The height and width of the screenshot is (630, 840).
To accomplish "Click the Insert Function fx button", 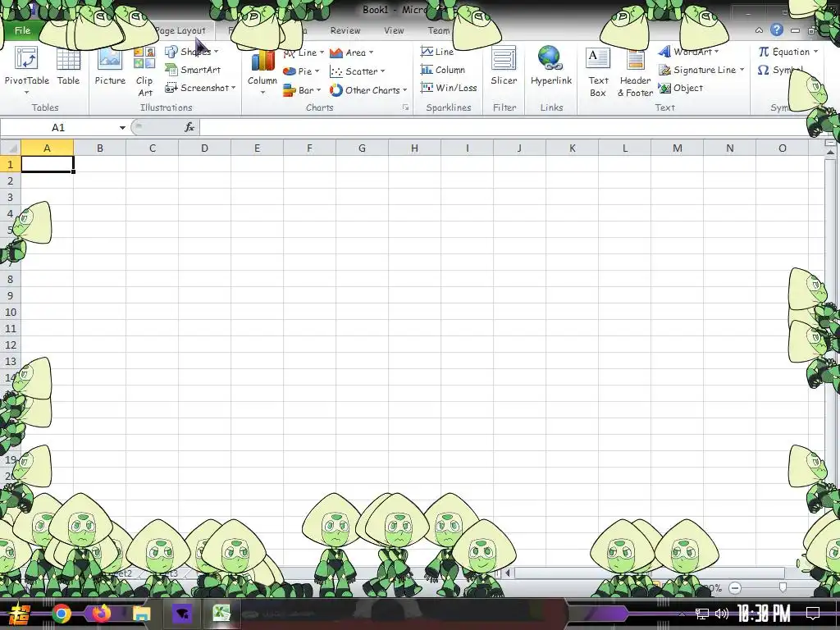I will click(x=189, y=127).
